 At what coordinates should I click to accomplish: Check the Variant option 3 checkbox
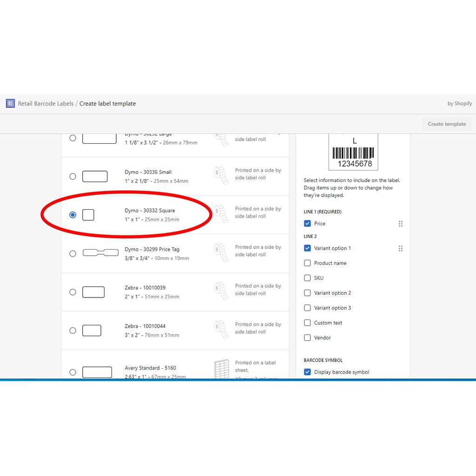(x=307, y=308)
